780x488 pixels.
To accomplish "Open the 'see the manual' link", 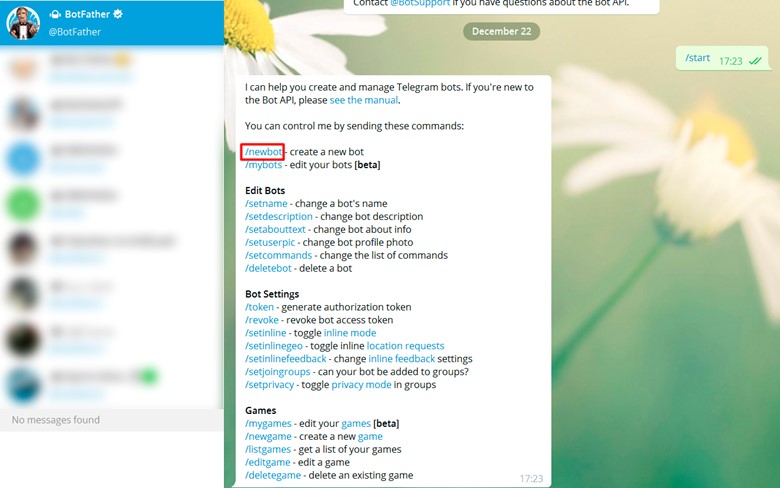I will [364, 100].
